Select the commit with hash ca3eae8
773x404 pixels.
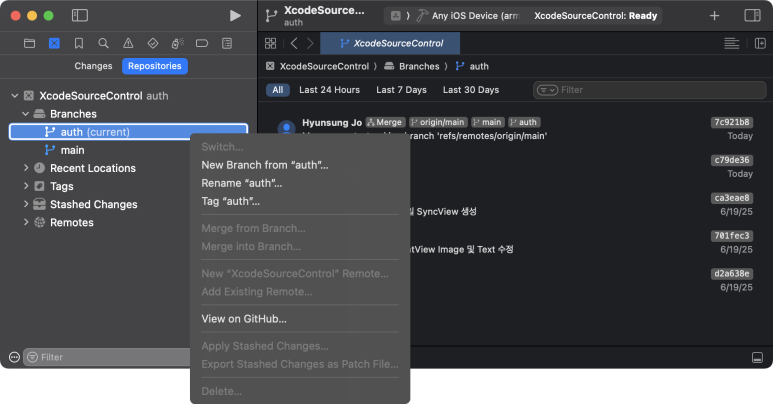(x=732, y=198)
